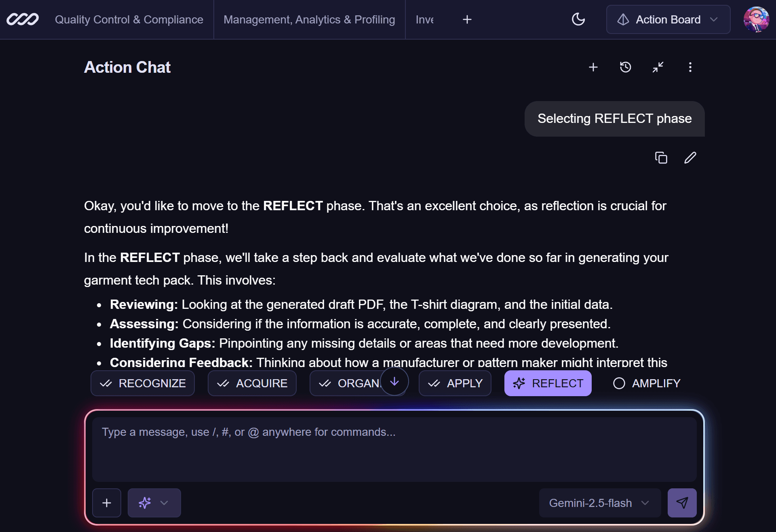Toggle dark mode moon icon
This screenshot has height=532, width=776.
click(578, 19)
